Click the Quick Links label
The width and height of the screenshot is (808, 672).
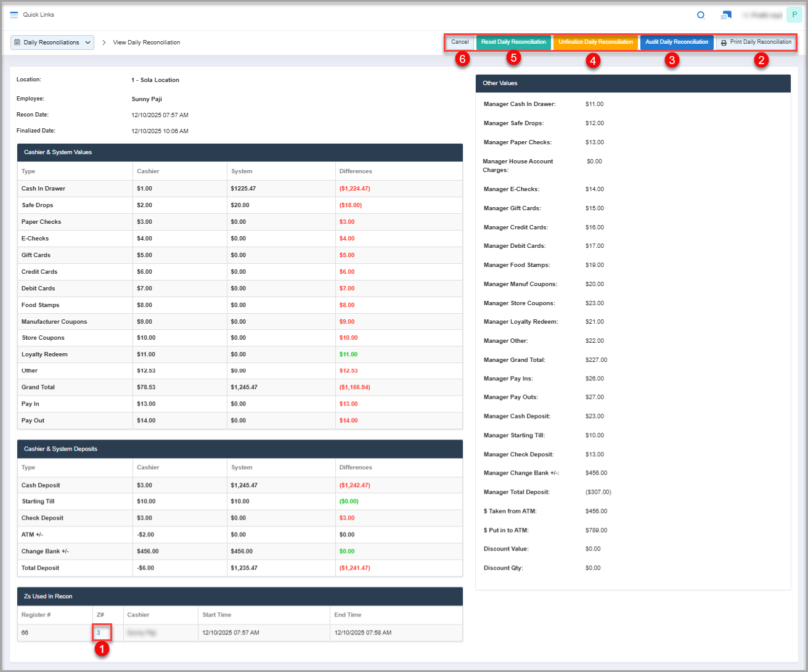coord(39,15)
